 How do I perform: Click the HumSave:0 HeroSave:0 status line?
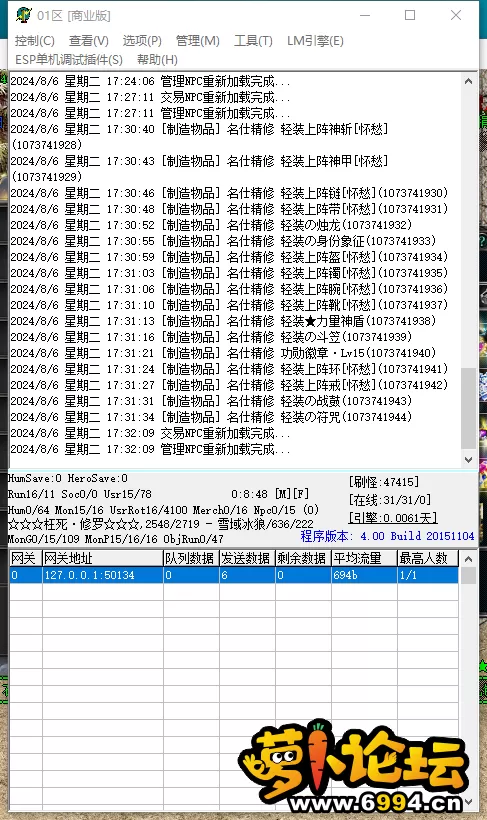(67, 478)
